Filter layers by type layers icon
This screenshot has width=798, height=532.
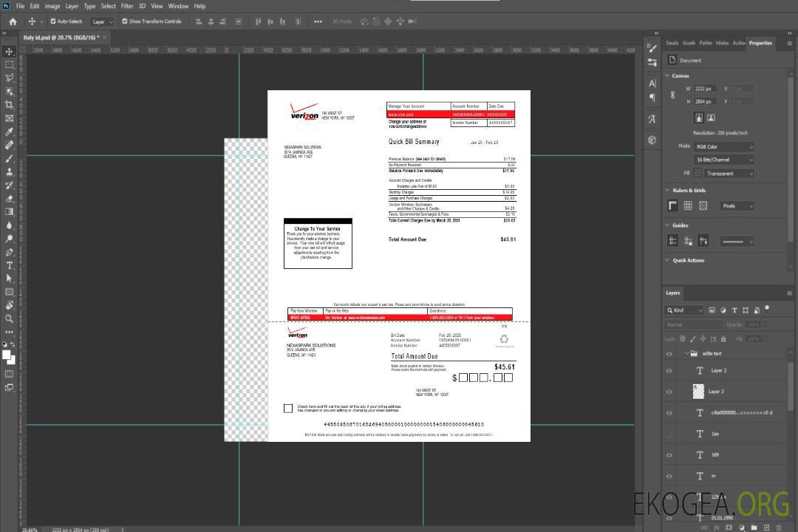(734, 310)
